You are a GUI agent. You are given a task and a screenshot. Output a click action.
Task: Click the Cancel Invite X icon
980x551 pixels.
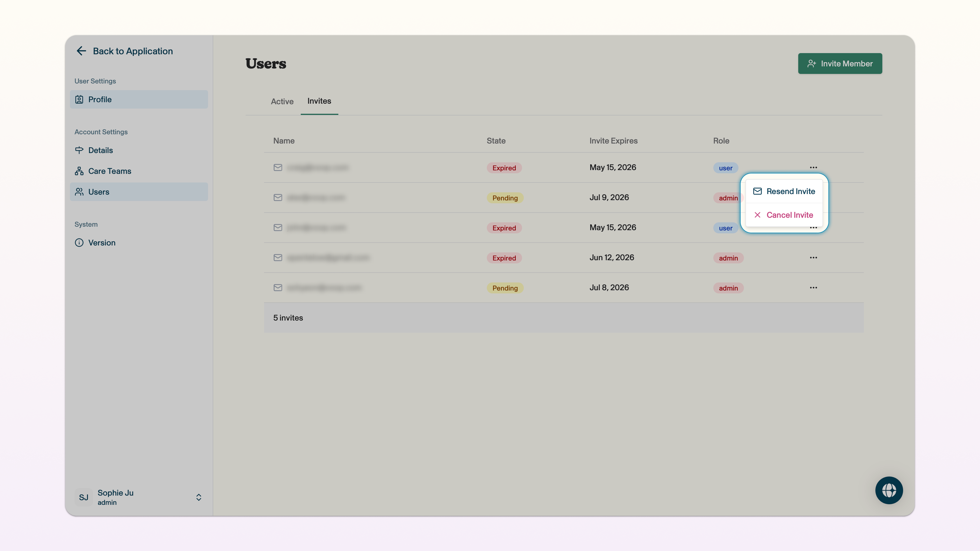[757, 215]
